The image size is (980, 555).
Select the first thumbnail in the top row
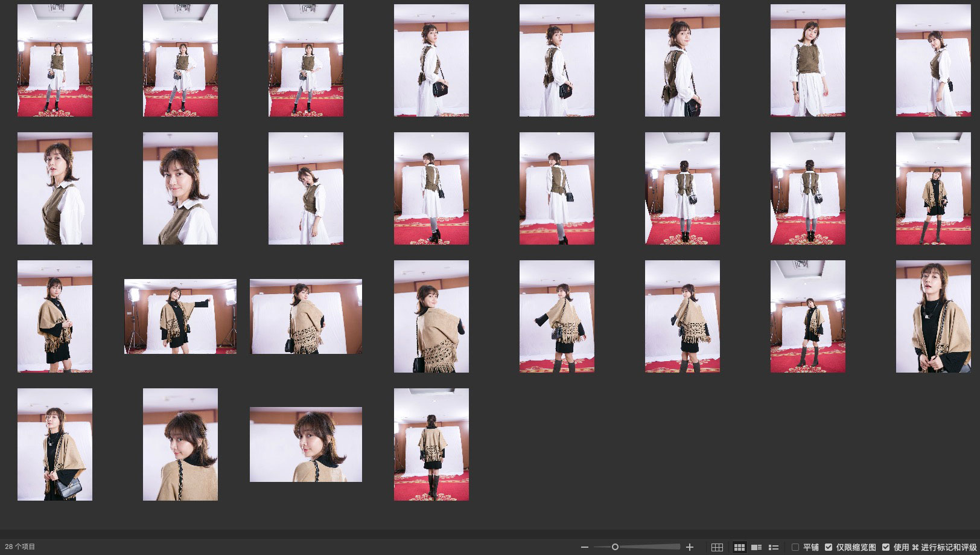coord(55,60)
